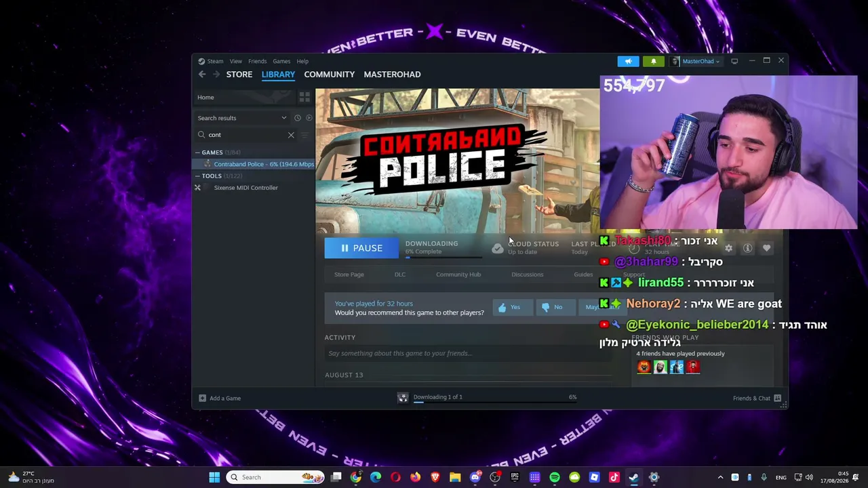
Task: Click the cloud status icon
Action: pyautogui.click(x=498, y=249)
